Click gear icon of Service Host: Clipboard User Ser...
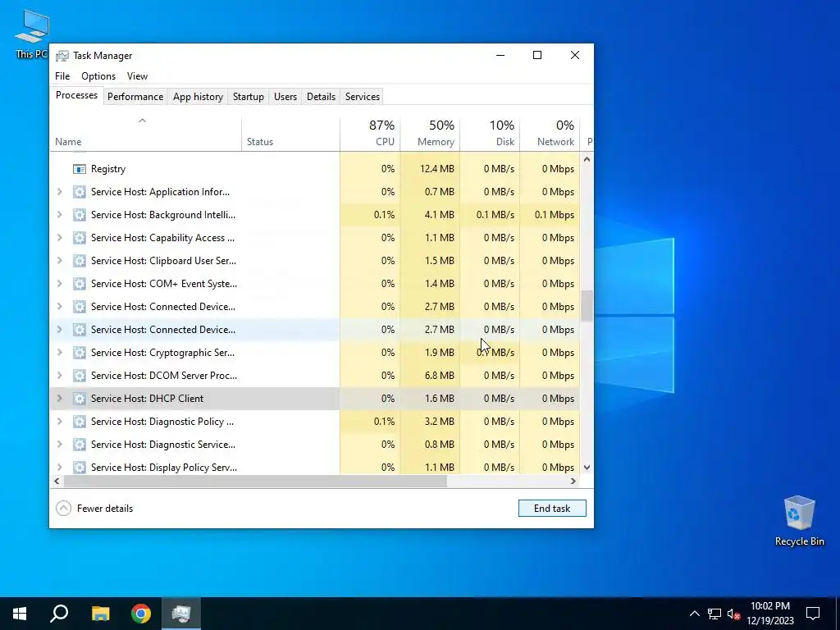Image resolution: width=840 pixels, height=630 pixels. (x=80, y=261)
